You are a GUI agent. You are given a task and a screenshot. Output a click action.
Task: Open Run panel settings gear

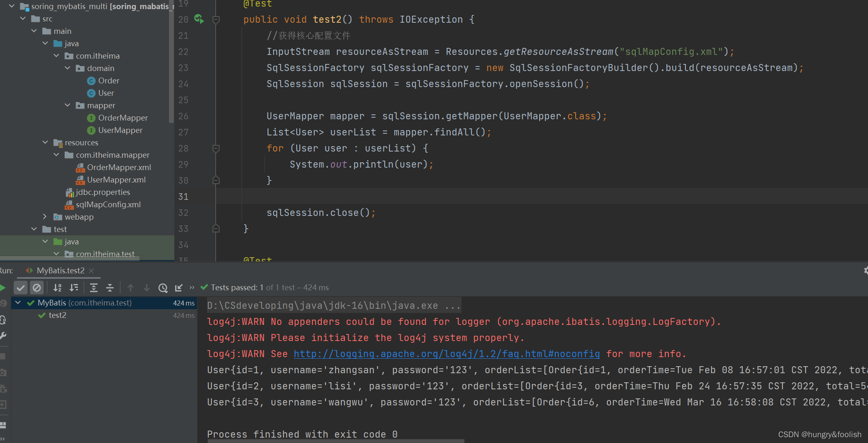(865, 270)
